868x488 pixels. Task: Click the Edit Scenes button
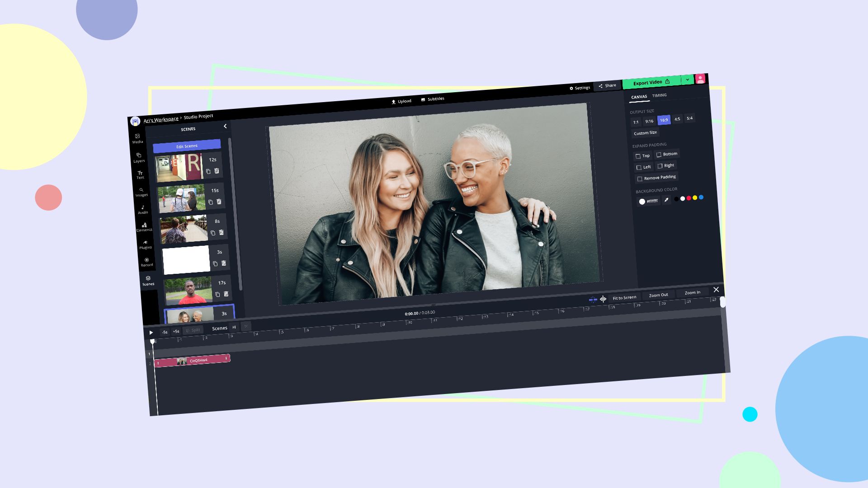click(x=187, y=145)
